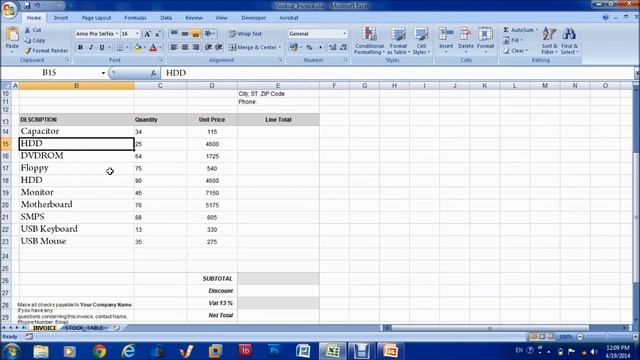Viewport: 640px width, 360px height.
Task: Toggle Underline formatting
Action: [x=102, y=47]
